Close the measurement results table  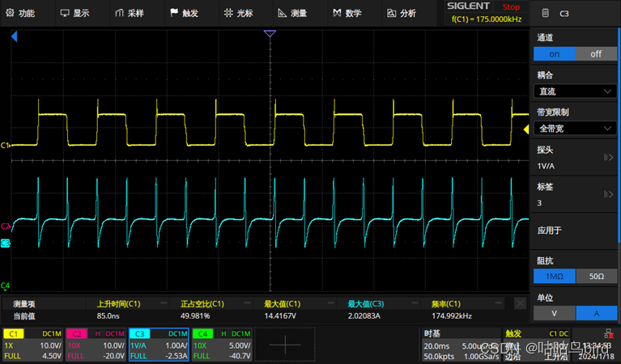coord(521,303)
